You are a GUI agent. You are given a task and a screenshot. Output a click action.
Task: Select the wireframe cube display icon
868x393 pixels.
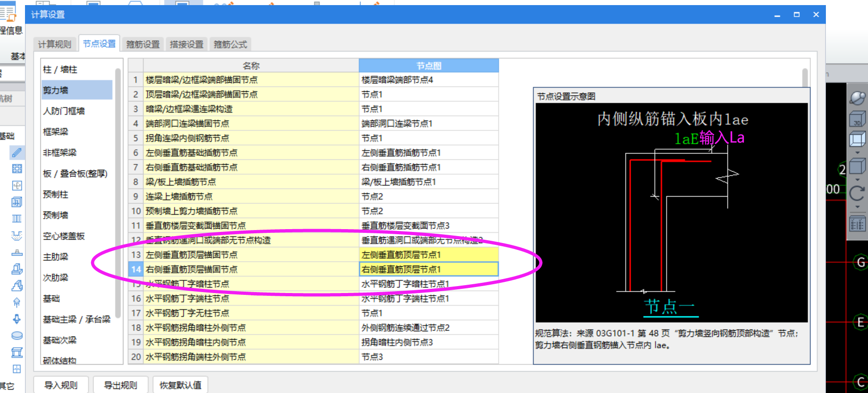point(857,139)
